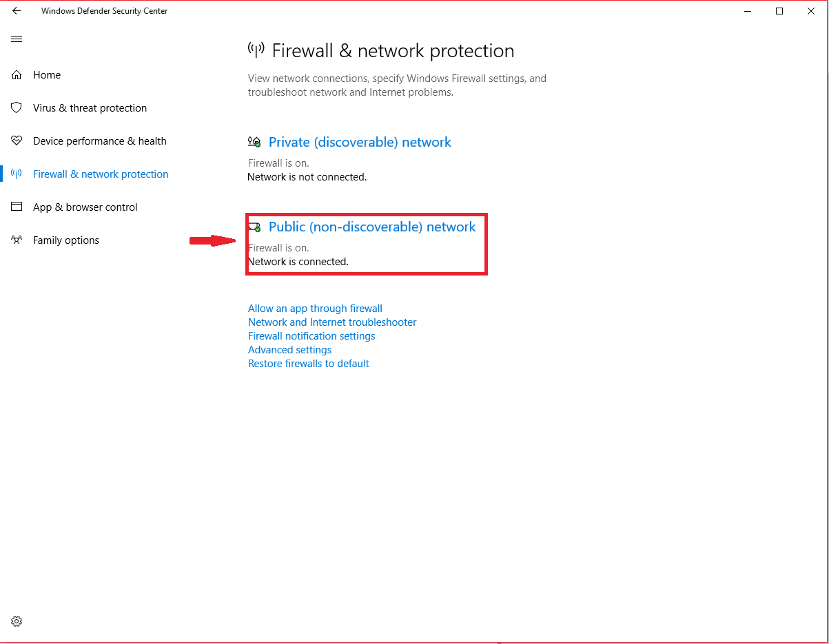Select Virus & threat protection menu item
829x644 pixels.
(90, 107)
